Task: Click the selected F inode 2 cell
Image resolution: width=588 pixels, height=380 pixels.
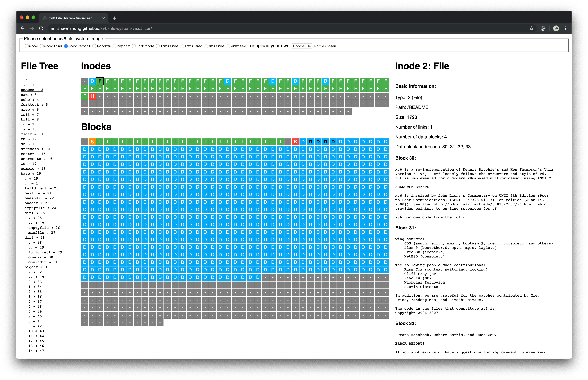Action: (x=100, y=81)
